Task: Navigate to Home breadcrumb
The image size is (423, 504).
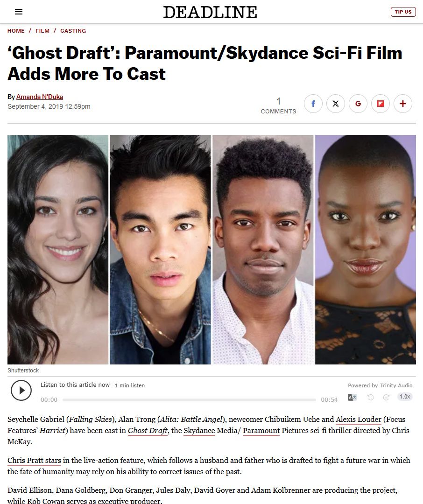Action: [x=16, y=31]
